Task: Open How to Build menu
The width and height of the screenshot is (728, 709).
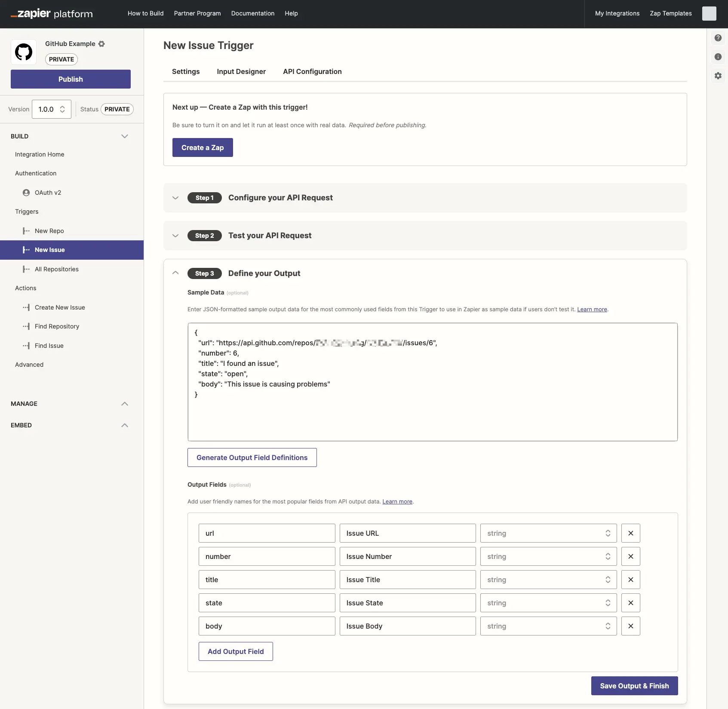Action: (x=146, y=13)
